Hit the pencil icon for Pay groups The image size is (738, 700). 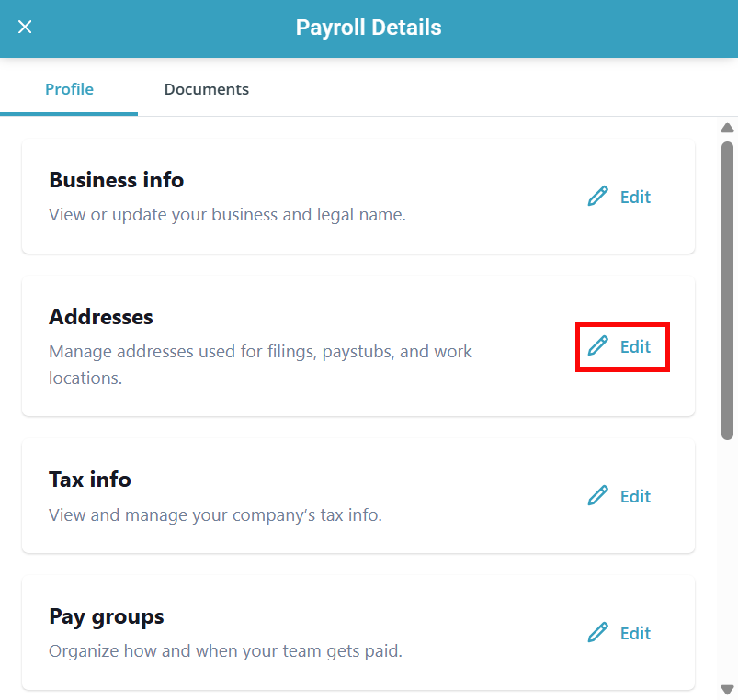(x=598, y=633)
